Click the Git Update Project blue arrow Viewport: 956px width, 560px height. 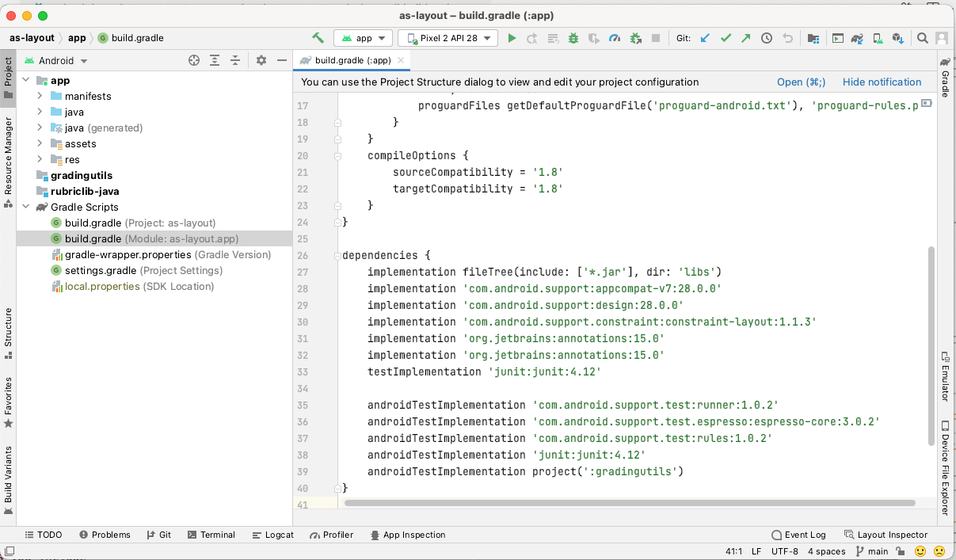pyautogui.click(x=705, y=38)
